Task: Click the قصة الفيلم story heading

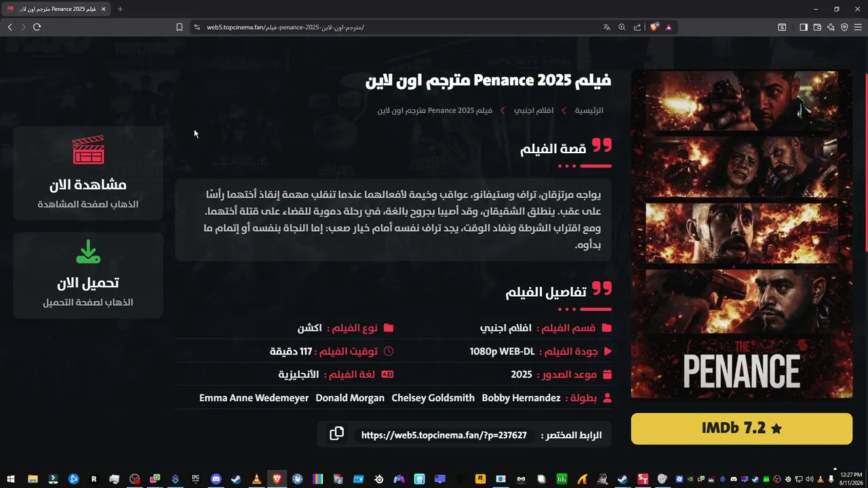Action: (x=553, y=149)
